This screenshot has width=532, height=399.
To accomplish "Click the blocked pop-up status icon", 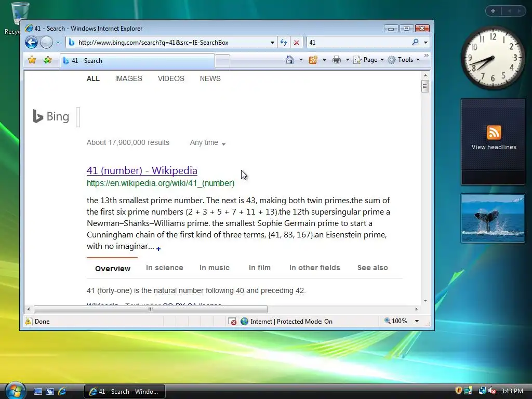I will (x=232, y=321).
